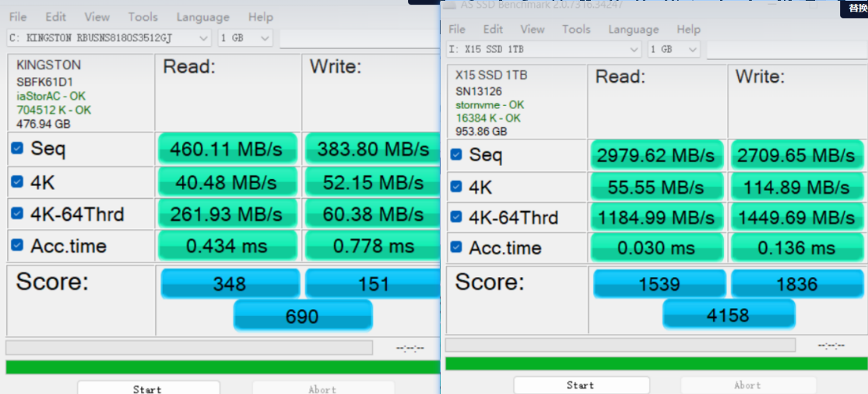Uncheck the Seq test in Kingston window
This screenshot has height=394, width=868.
point(17,148)
